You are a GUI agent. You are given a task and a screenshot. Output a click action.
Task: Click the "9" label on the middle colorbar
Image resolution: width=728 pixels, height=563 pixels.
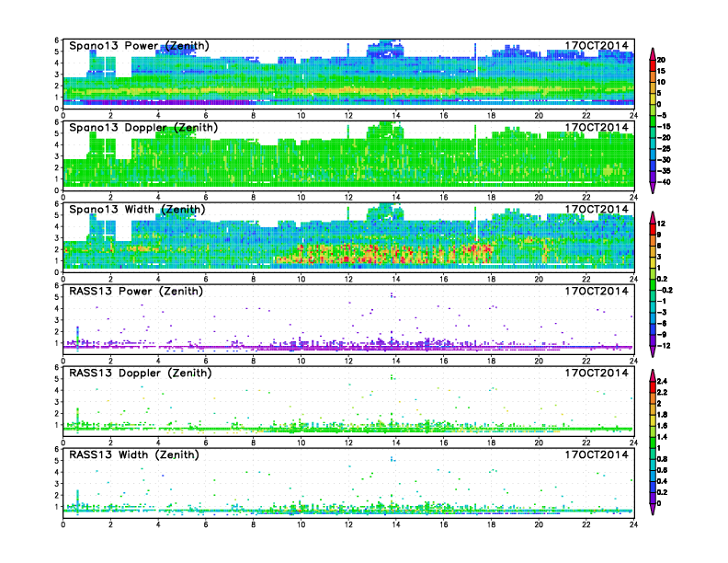point(659,236)
